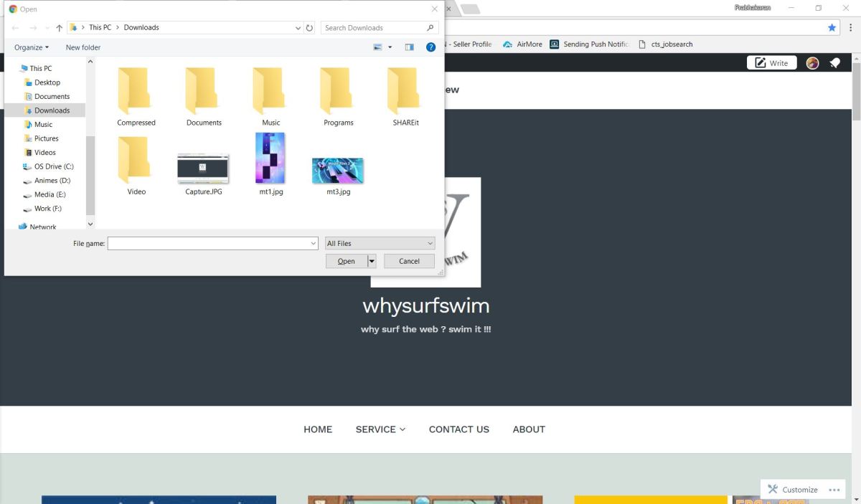Click the Up one level arrow
Image resolution: width=861 pixels, height=504 pixels.
60,28
